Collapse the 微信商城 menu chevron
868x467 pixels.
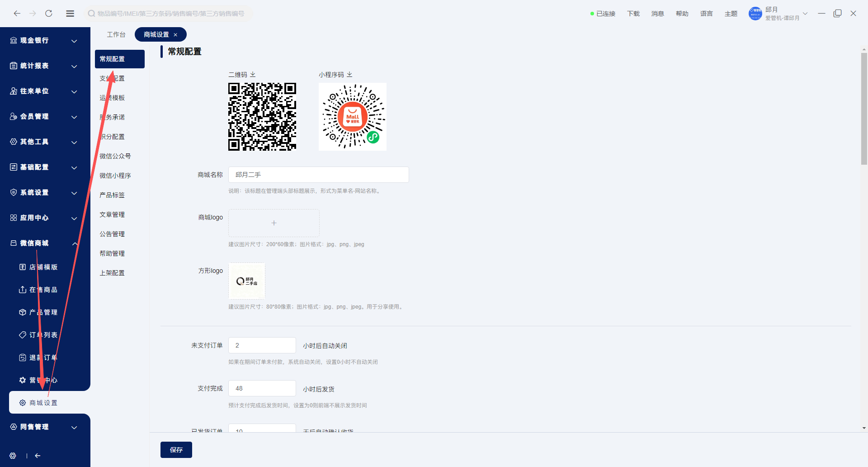[75, 243]
